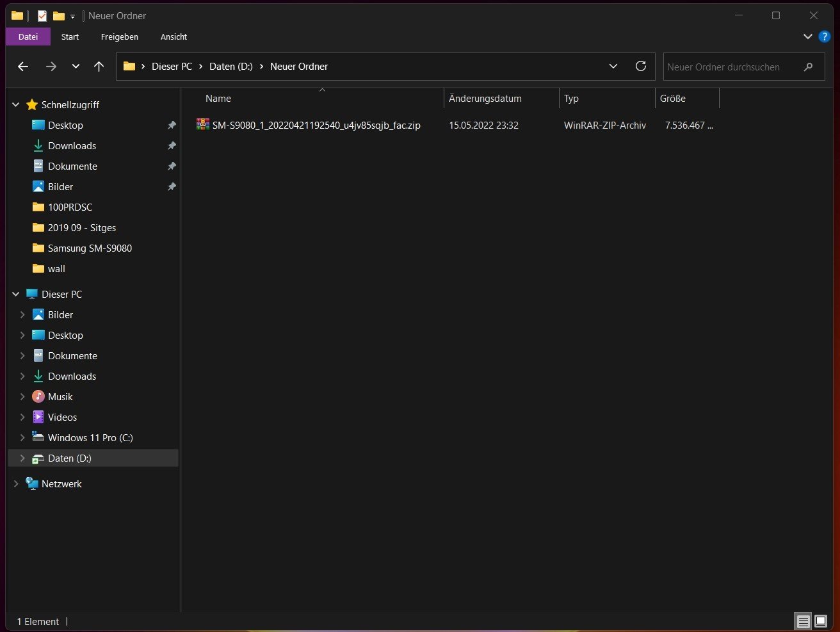Open Downloads under Schnellzugriff

tap(72, 146)
